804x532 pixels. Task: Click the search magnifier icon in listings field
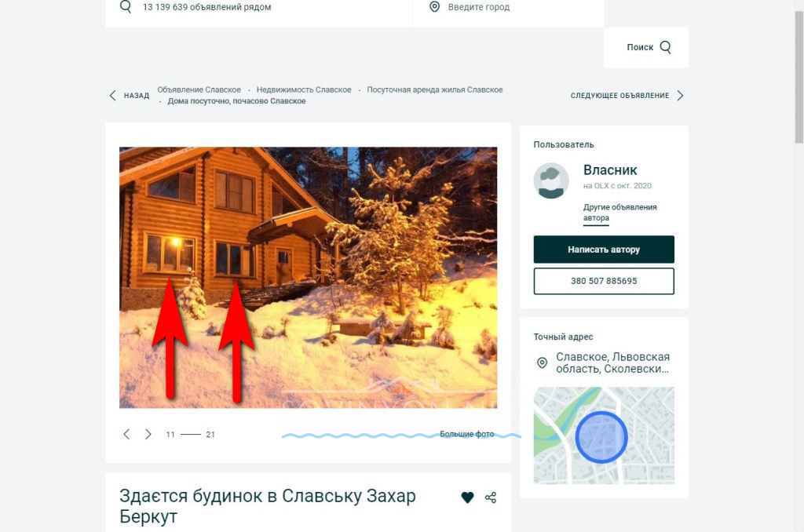(125, 7)
